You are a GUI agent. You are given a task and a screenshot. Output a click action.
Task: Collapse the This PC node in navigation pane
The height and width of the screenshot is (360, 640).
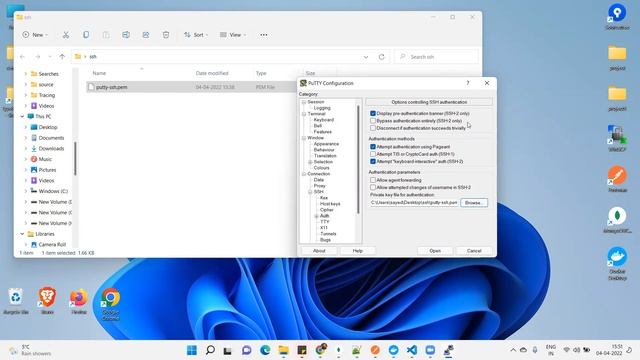[22, 116]
